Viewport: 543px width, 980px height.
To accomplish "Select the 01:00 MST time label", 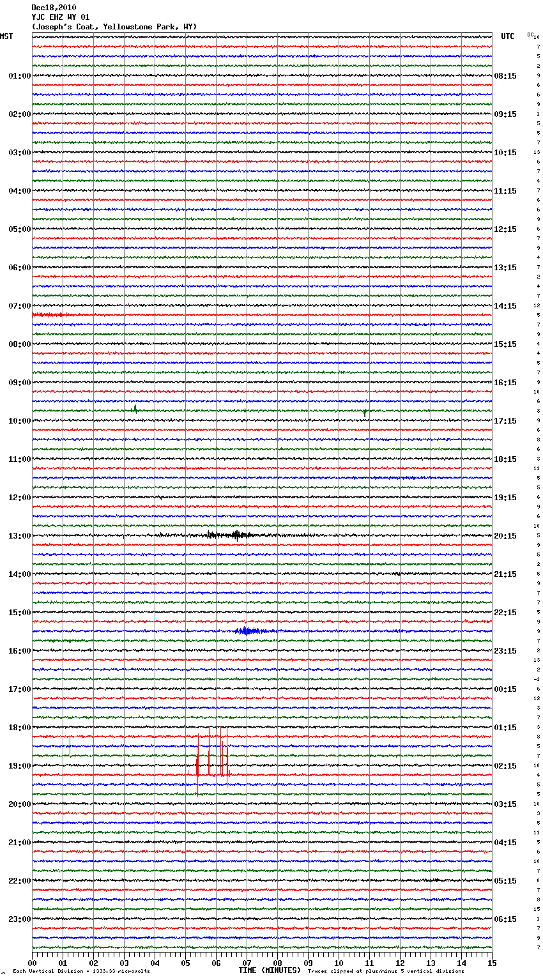I will [x=20, y=76].
